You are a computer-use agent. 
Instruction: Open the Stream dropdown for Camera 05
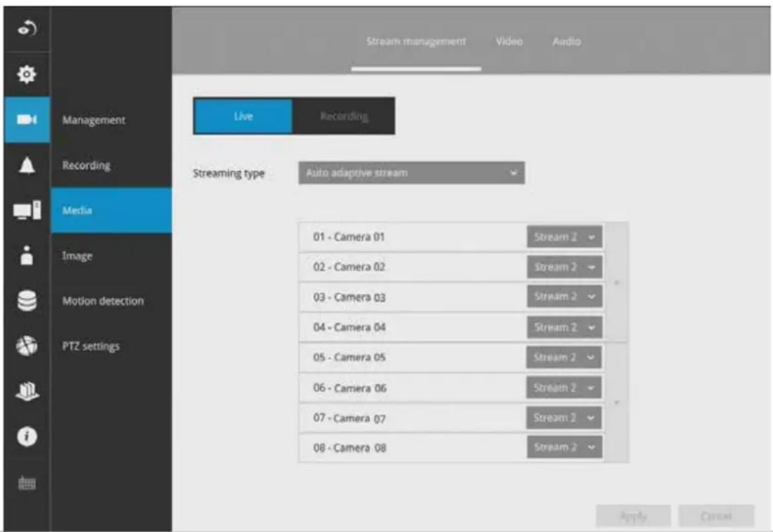pyautogui.click(x=564, y=357)
